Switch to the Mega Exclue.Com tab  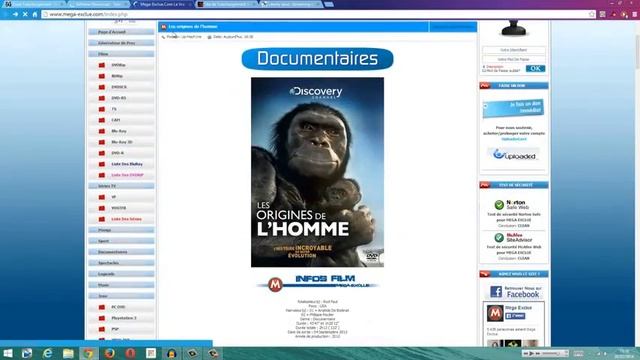coord(162,4)
